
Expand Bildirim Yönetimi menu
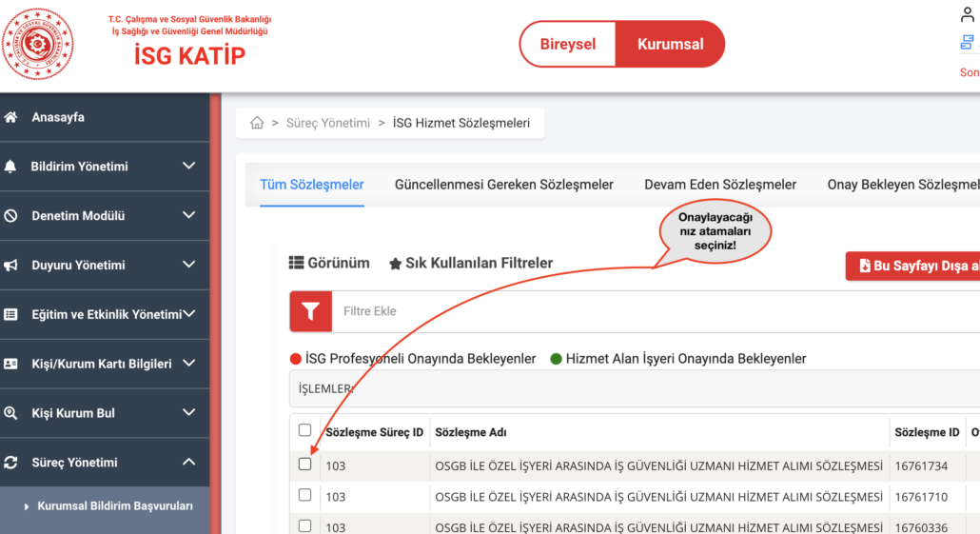(188, 167)
